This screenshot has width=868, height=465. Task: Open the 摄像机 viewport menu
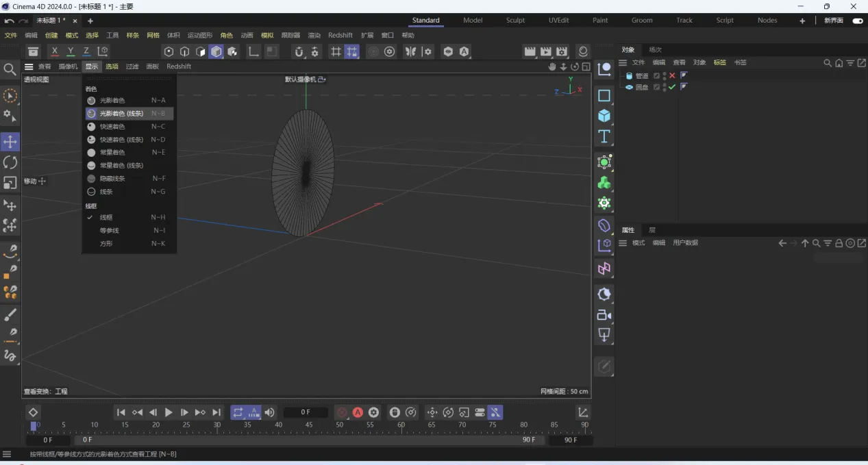click(68, 66)
